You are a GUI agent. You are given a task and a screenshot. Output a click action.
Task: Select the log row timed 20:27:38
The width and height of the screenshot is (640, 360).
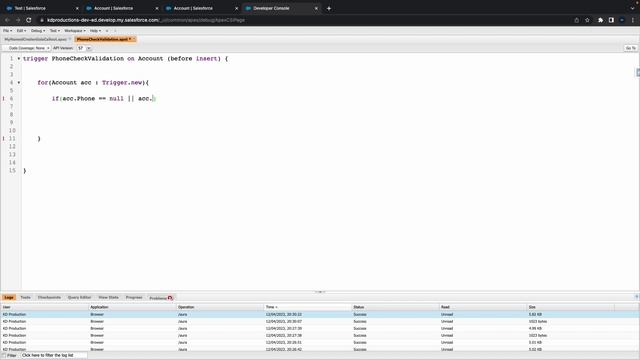point(320,335)
